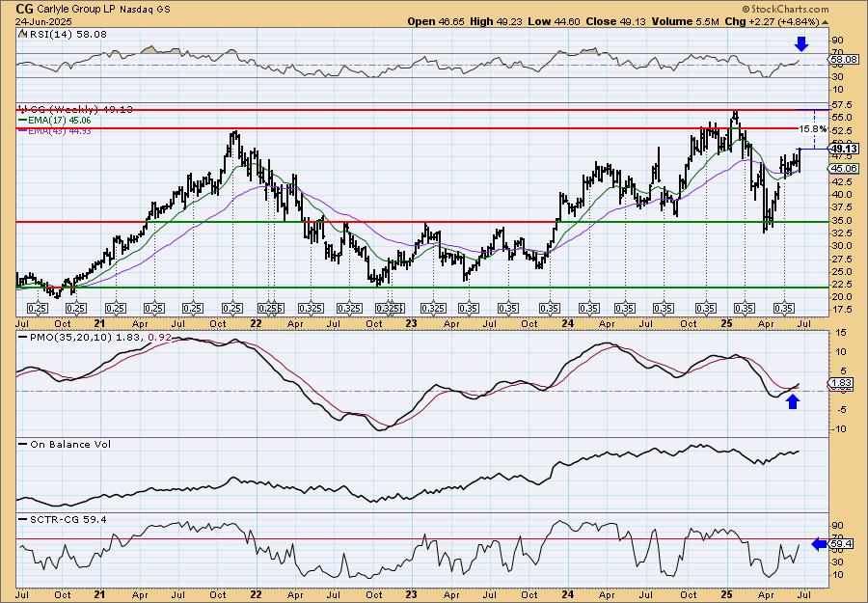Click the OHLC bar icon beside CG (Weekly)

[22, 110]
